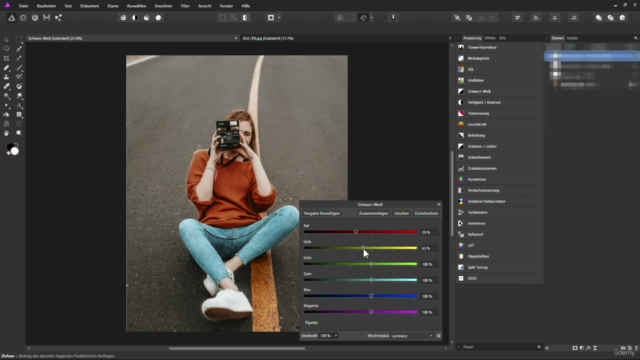Click the Vorgabe hinzufügen button
The width and height of the screenshot is (640, 360).
point(322,213)
